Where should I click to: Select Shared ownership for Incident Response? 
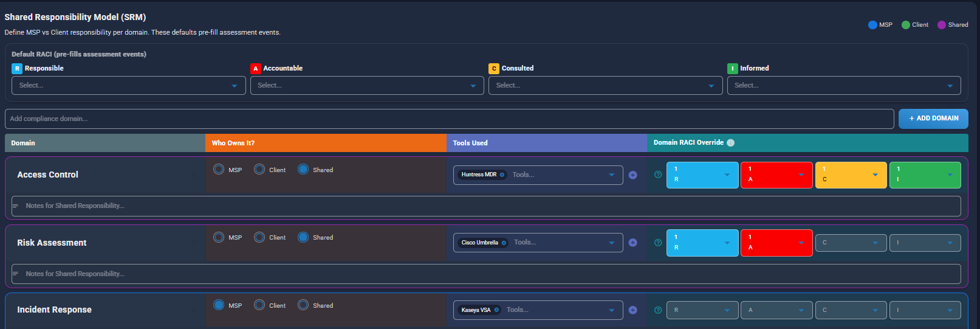[x=303, y=305]
